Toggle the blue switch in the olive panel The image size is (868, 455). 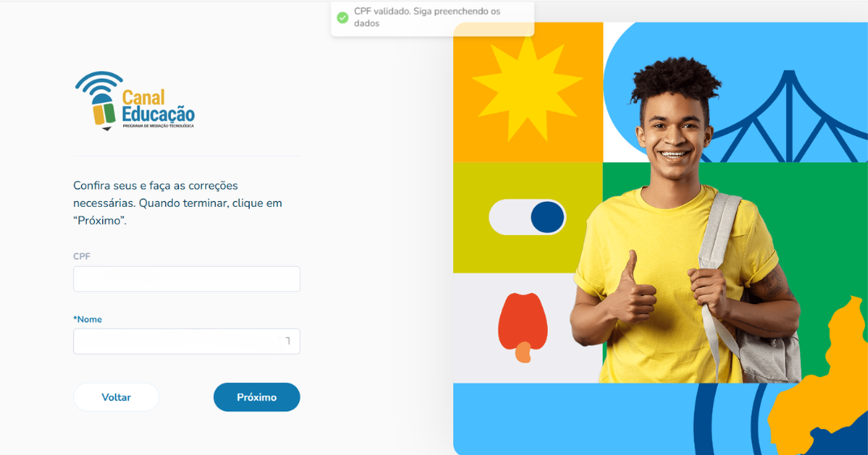click(527, 217)
